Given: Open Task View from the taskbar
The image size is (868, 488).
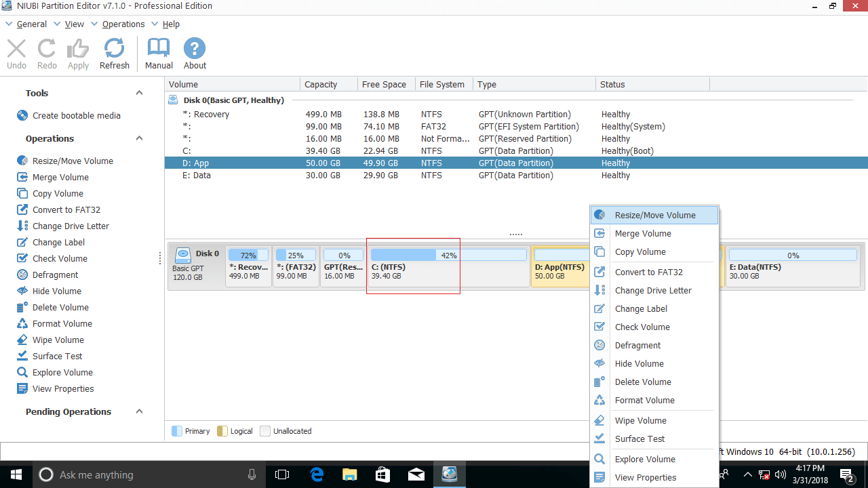Looking at the screenshot, I should tap(283, 474).
